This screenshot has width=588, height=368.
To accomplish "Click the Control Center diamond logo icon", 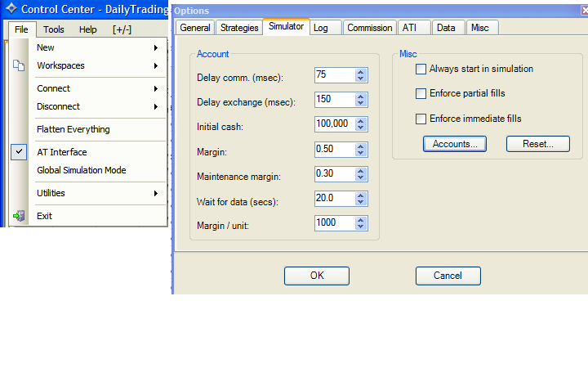I will click(x=11, y=8).
